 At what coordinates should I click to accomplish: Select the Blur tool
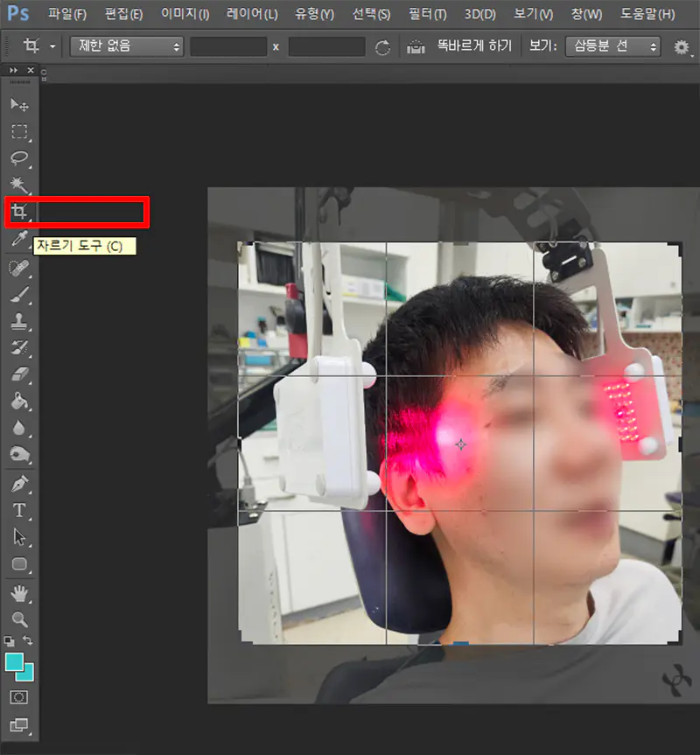pos(19,428)
